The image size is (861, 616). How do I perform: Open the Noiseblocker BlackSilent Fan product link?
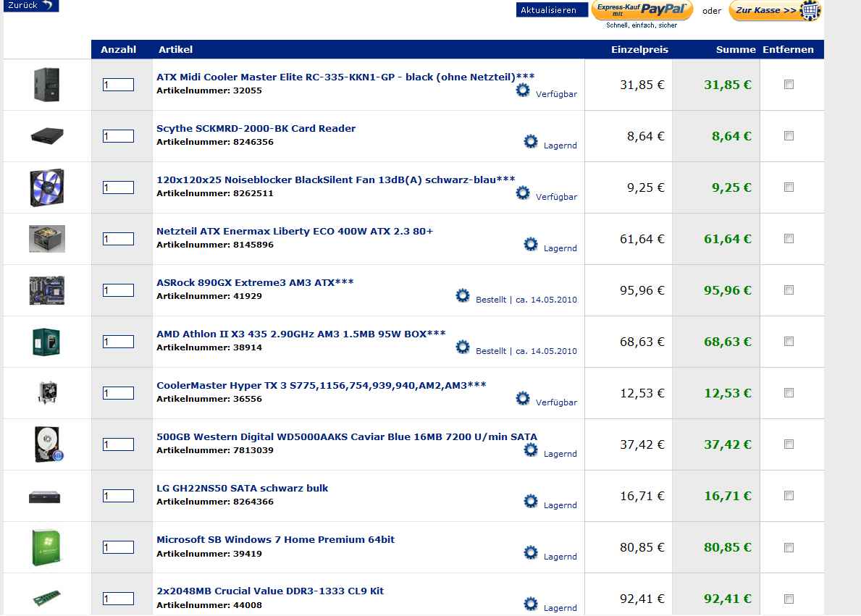[336, 180]
